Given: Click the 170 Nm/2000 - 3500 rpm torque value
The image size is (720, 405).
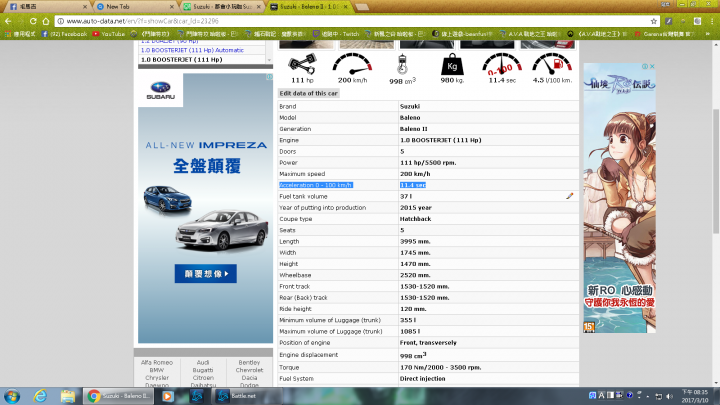Looking at the screenshot, I should 440,367.
